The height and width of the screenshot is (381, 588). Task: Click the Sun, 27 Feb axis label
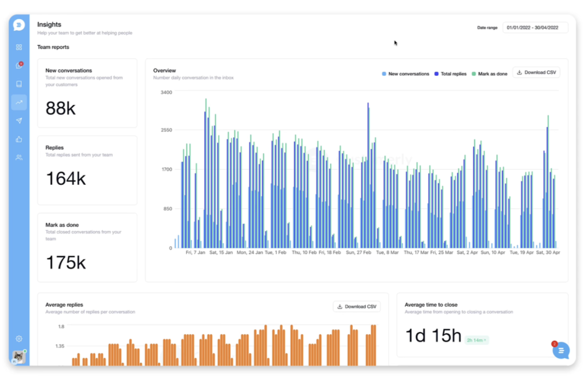[x=358, y=252]
